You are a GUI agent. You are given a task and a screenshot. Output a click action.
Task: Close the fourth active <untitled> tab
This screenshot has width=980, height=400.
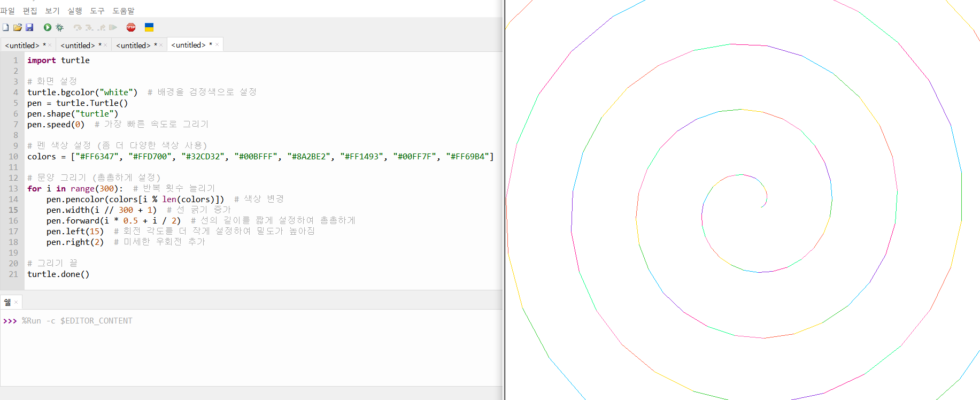217,45
